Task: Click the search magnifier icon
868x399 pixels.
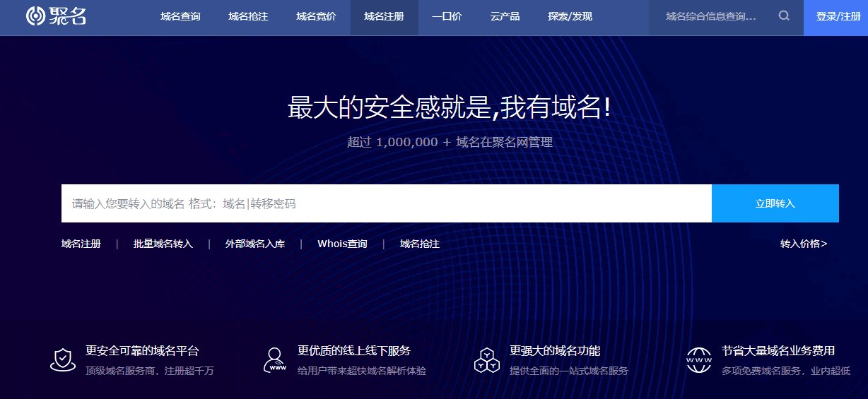Action: 784,16
